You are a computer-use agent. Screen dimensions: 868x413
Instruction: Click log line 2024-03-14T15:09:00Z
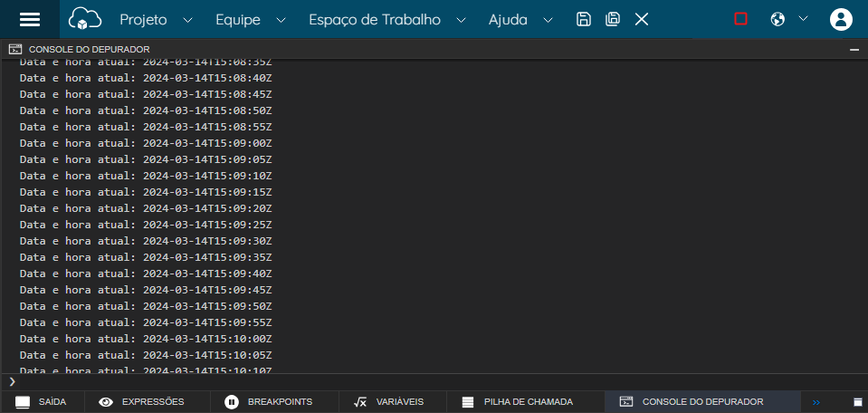pos(146,143)
